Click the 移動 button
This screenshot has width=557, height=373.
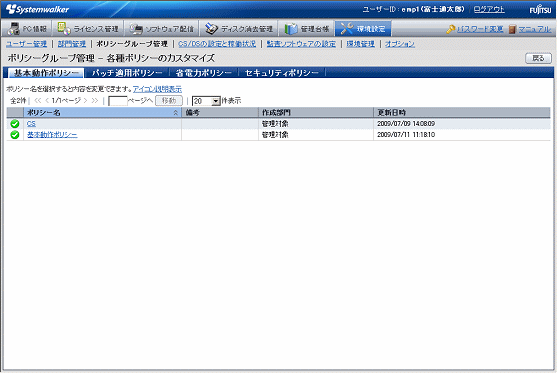click(x=169, y=101)
